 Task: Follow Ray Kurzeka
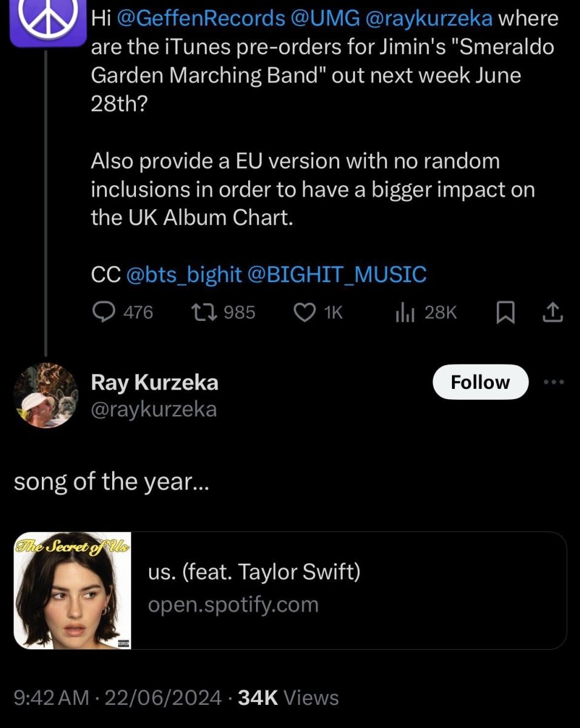tap(480, 382)
